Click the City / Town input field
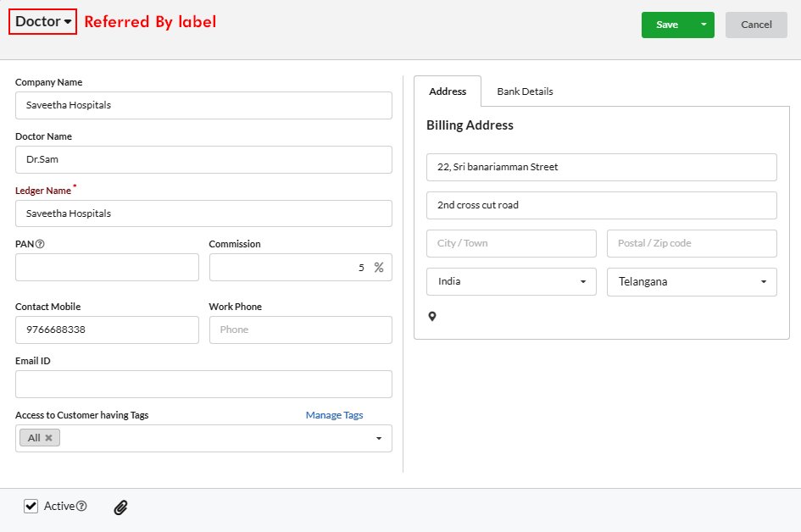 point(511,243)
